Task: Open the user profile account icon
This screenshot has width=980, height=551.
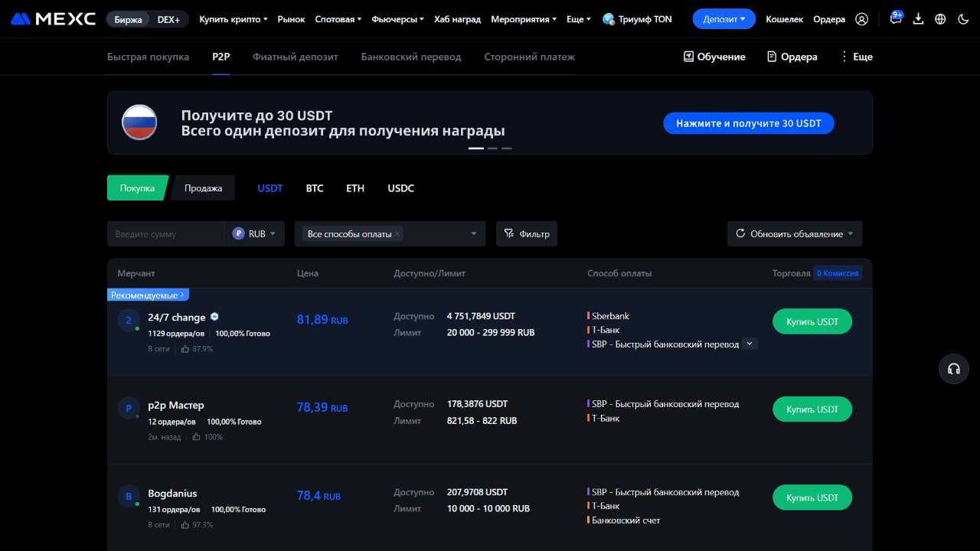Action: coord(862,19)
